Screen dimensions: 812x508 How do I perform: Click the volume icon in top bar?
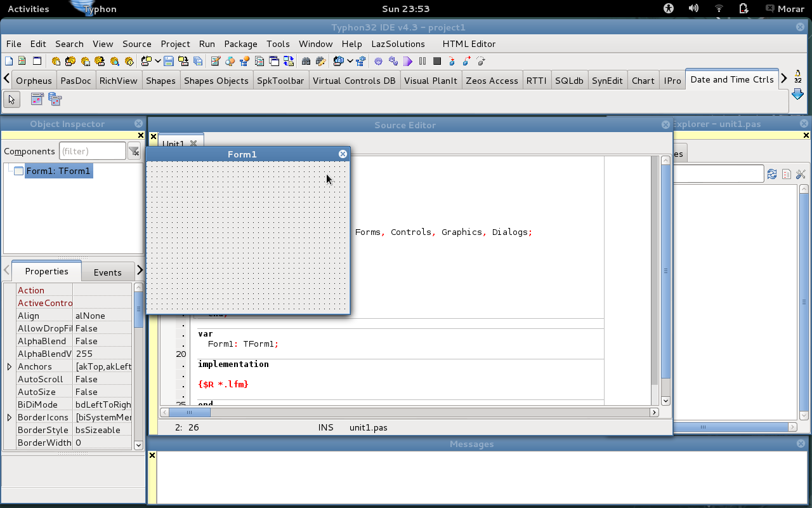coord(693,9)
